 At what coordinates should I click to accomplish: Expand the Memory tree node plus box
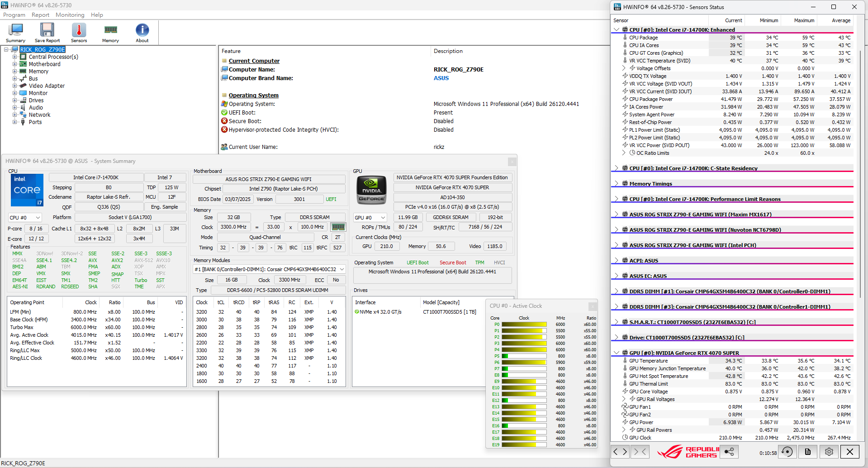(x=14, y=72)
